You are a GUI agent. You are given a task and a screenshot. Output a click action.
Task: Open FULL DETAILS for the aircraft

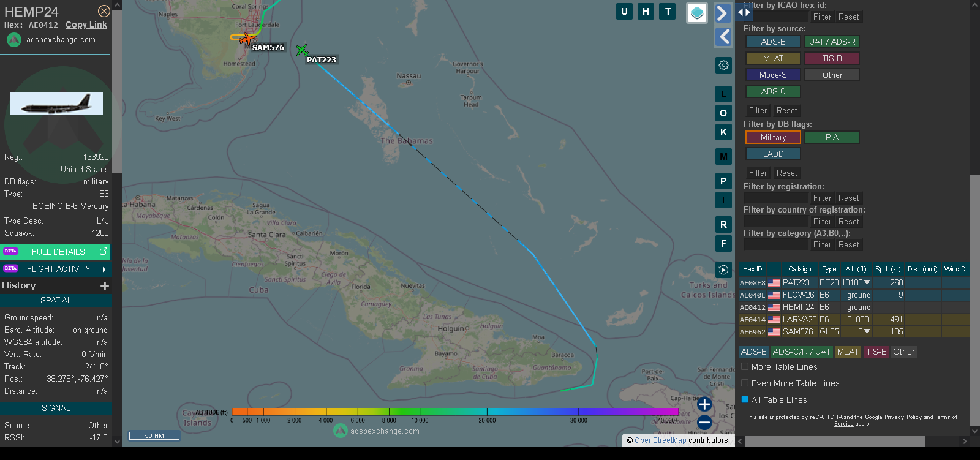[56, 251]
